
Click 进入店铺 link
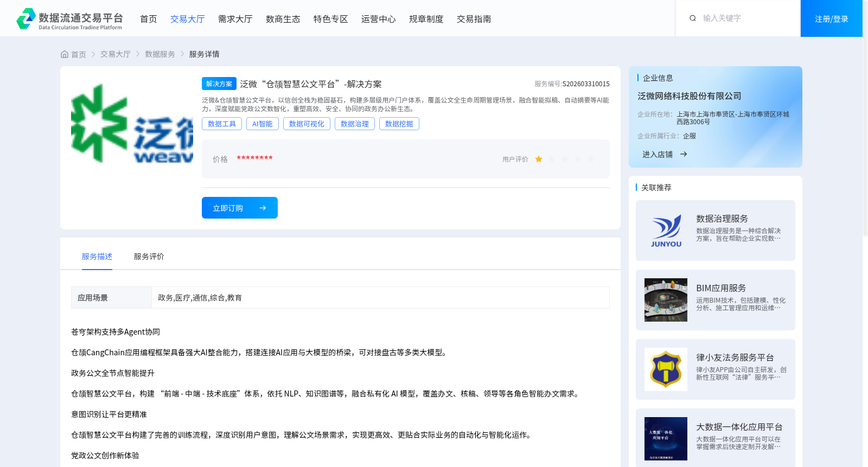pos(658,155)
